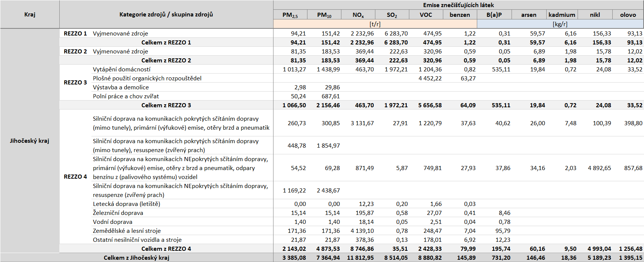The width and height of the screenshot is (644, 262).
Task: Select the olovo value 398,80
Action: (634, 123)
